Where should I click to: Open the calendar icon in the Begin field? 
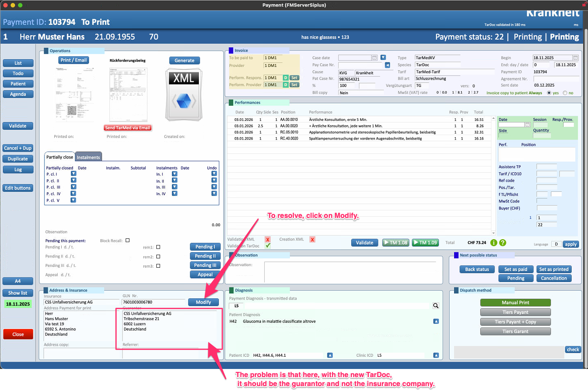coord(576,58)
